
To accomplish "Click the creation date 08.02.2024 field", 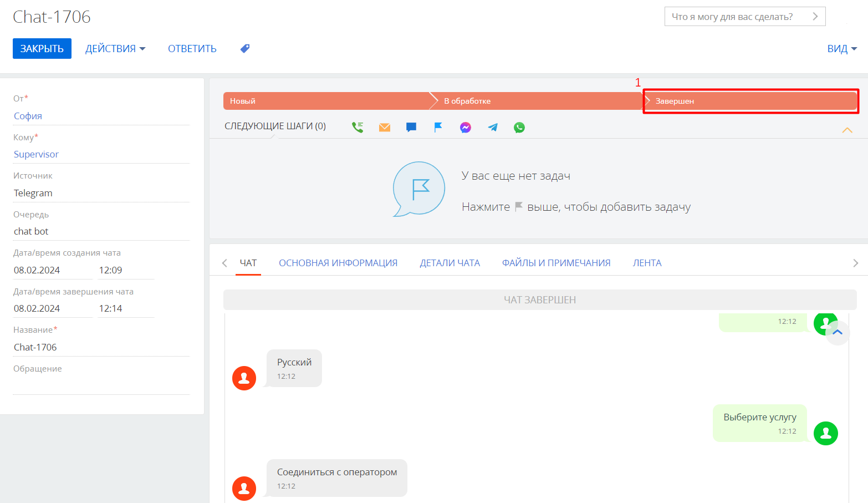I will coord(53,270).
